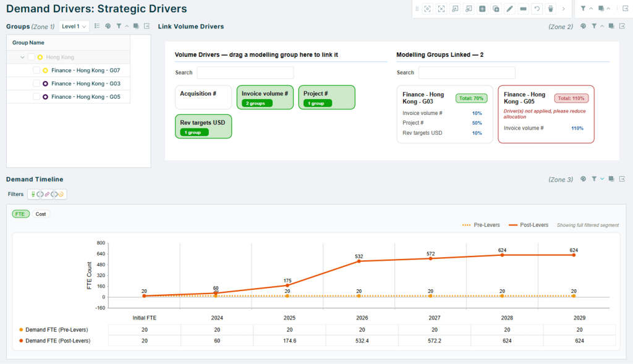633x364 pixels.
Task: Click the 110% allocation value in G05 card
Action: click(x=577, y=129)
